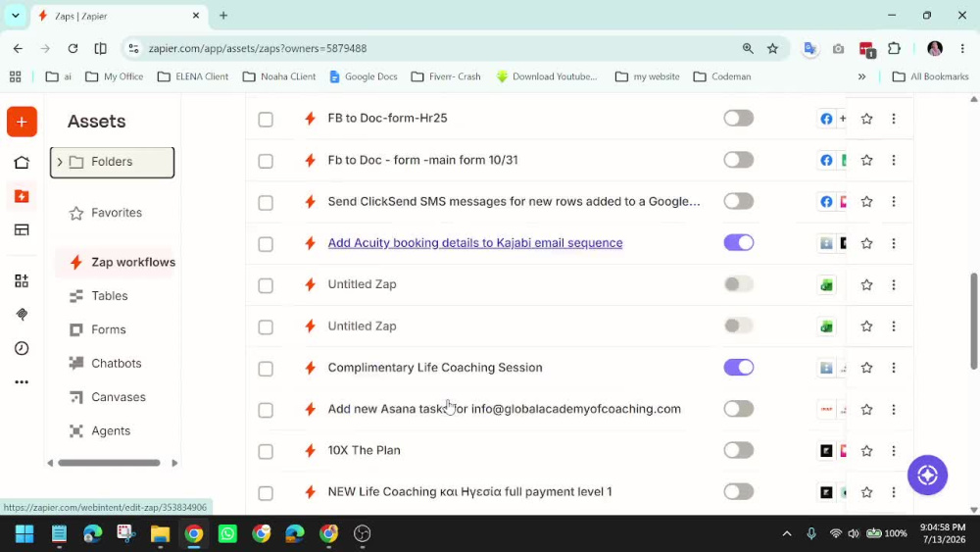Click green app icon on first Untitled Zap row
The height and width of the screenshot is (552, 980).
(826, 285)
